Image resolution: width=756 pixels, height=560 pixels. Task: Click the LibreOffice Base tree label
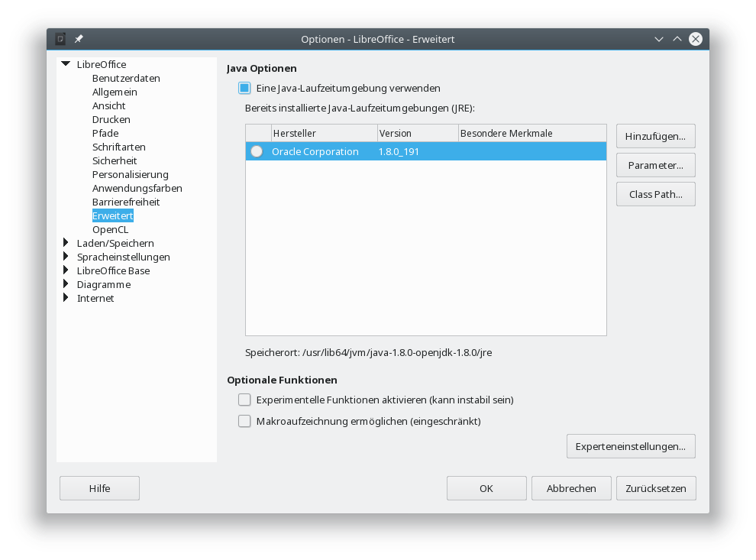point(113,270)
